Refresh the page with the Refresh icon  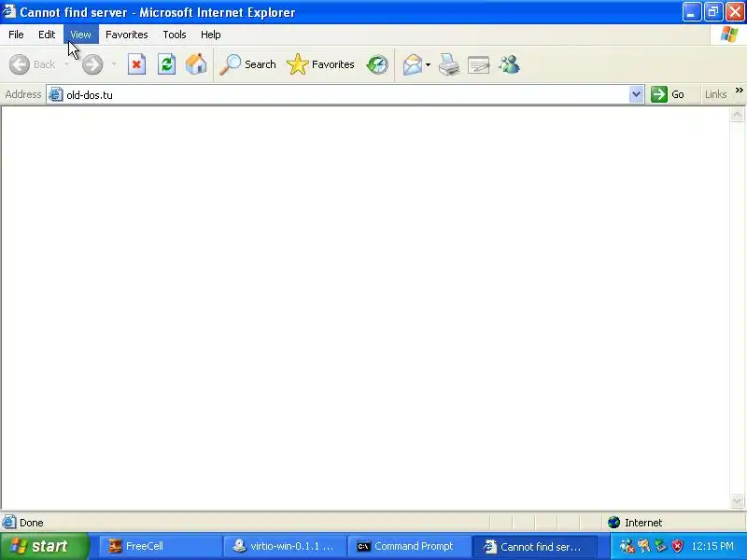click(x=166, y=64)
